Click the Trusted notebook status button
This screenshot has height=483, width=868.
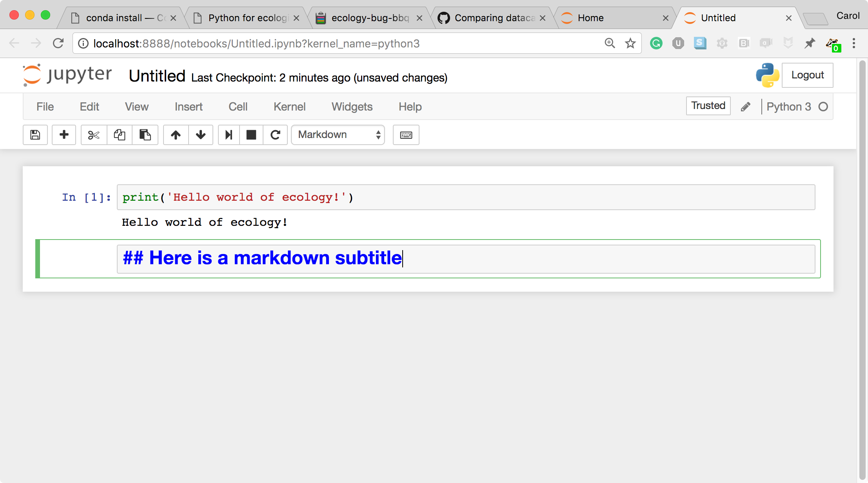tap(708, 105)
